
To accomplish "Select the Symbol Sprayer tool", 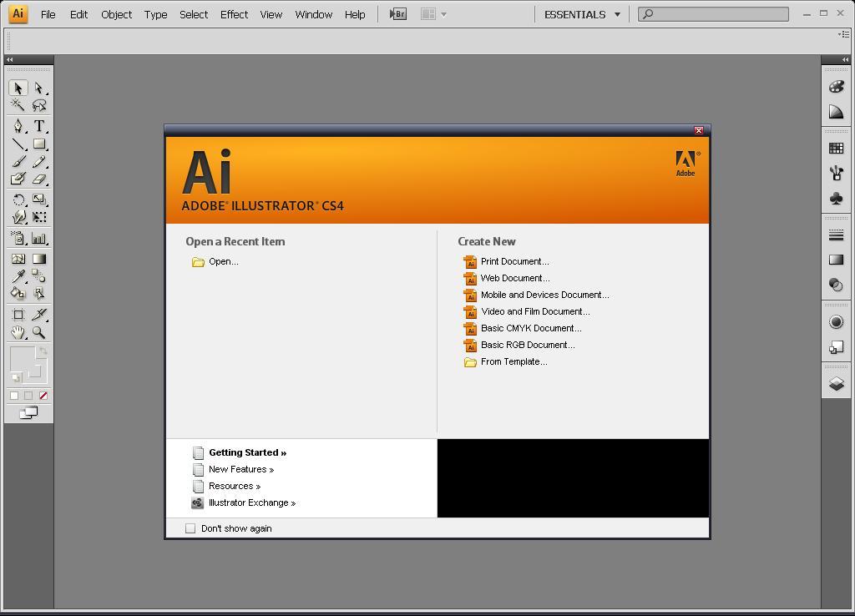I will (x=18, y=238).
